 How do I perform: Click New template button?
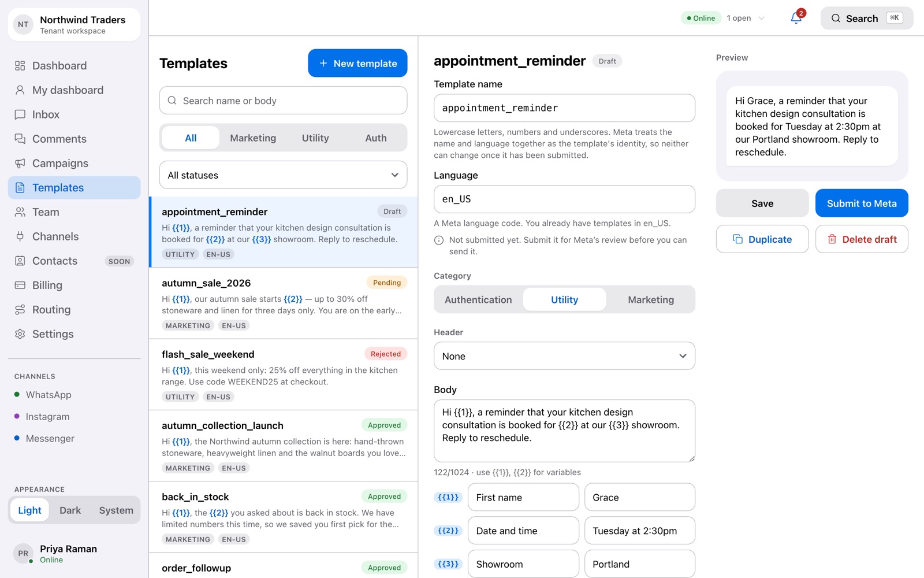357,63
